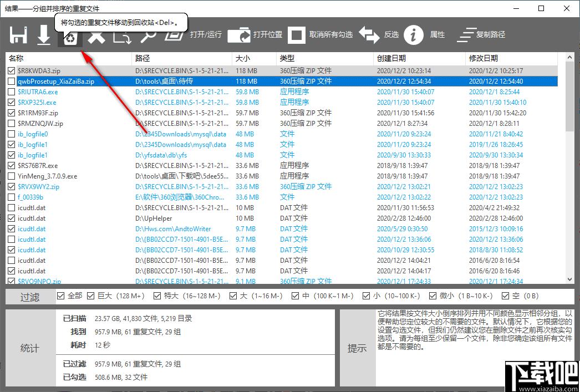Image resolution: width=580 pixels, height=392 pixels.
Task: Click 打开位置 label
Action: click(268, 35)
